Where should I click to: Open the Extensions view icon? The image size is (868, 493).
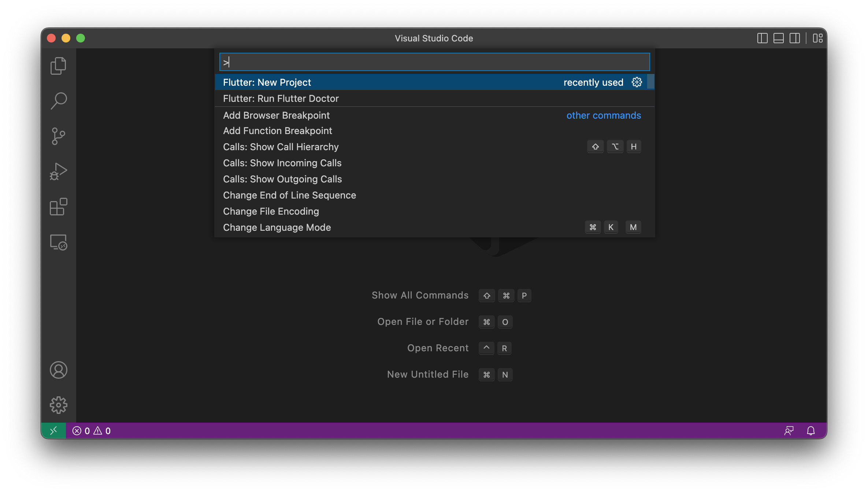pyautogui.click(x=58, y=207)
